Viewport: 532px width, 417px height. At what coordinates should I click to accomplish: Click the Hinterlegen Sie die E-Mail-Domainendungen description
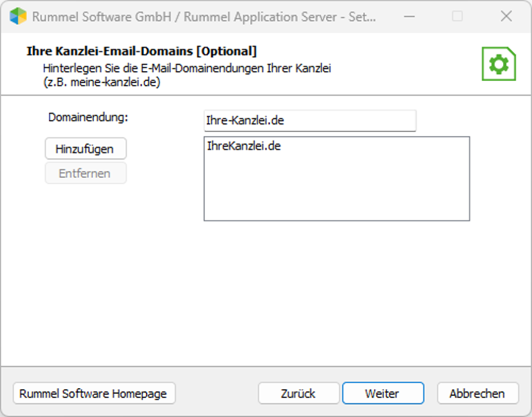(x=187, y=75)
